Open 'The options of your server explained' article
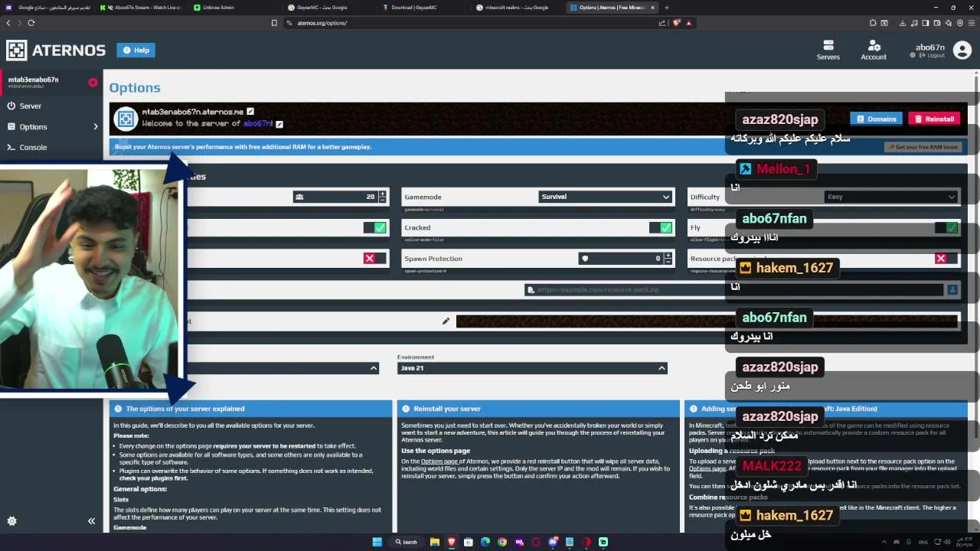The image size is (980, 551). tap(250, 409)
